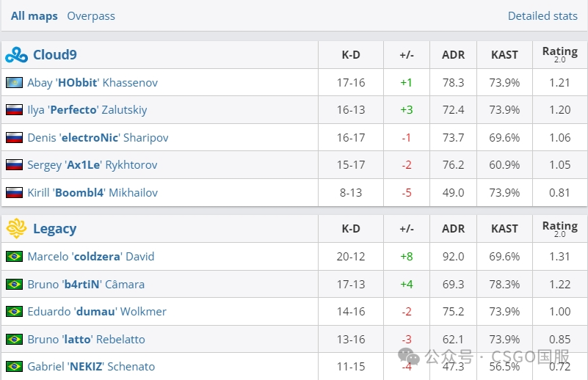
Task: Open Bruno 'b4rtiN' Câmara's player profile
Action: [86, 285]
